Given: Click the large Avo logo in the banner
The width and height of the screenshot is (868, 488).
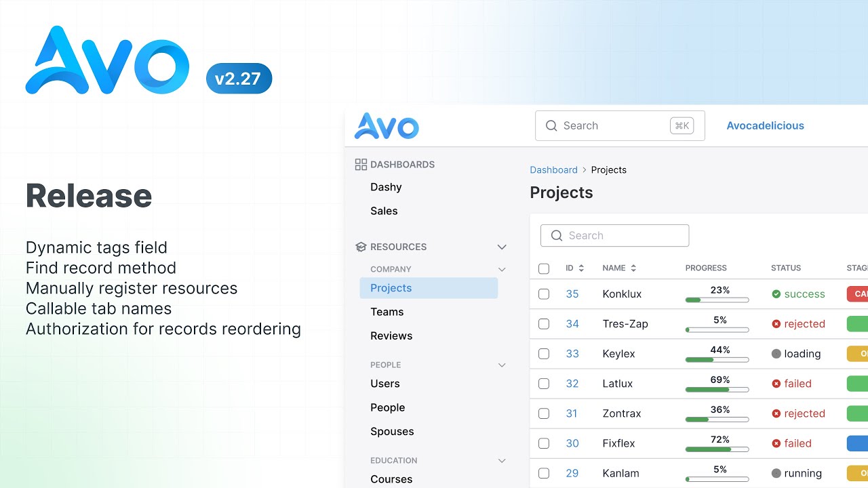Looking at the screenshot, I should point(107,60).
